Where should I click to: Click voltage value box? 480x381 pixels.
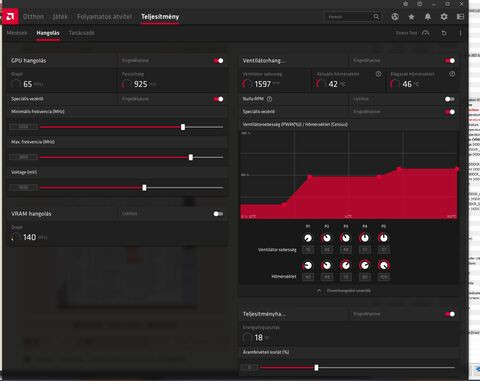23,188
